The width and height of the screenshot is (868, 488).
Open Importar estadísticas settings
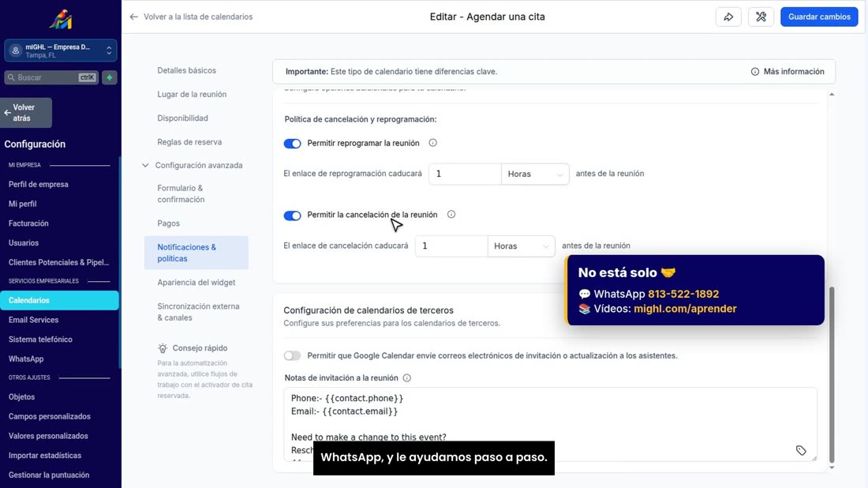pyautogui.click(x=44, y=455)
